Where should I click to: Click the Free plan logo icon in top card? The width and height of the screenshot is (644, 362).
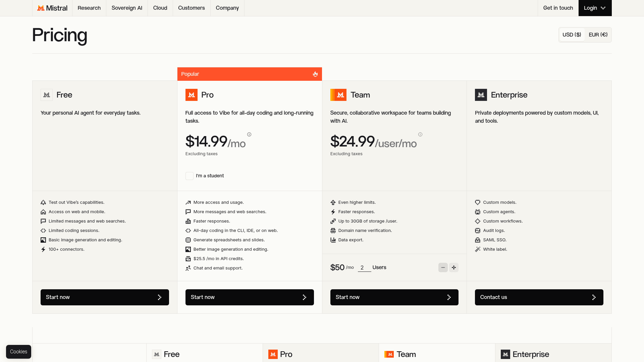point(47,95)
